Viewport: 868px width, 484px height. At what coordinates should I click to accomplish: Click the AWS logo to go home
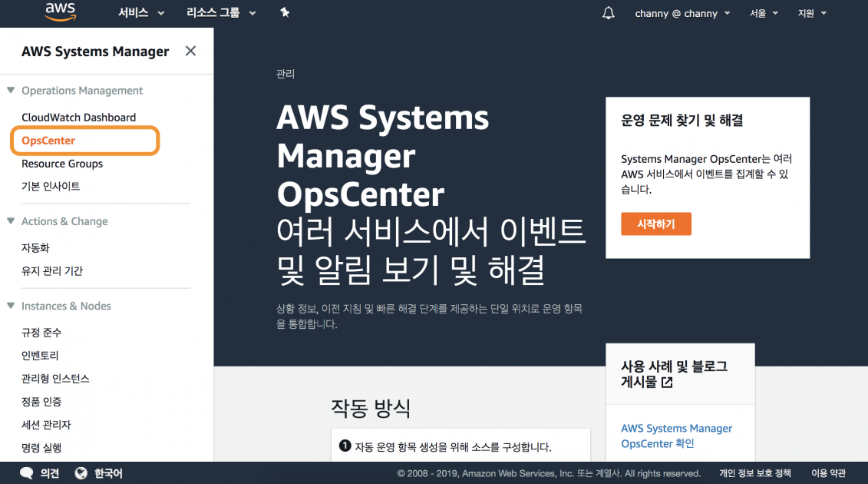pyautogui.click(x=60, y=12)
